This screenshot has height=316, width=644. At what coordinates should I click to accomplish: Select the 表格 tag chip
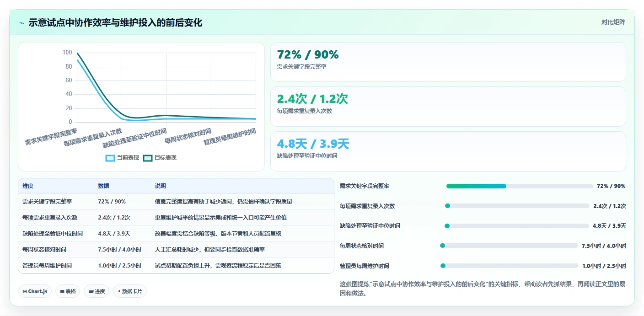click(x=68, y=291)
